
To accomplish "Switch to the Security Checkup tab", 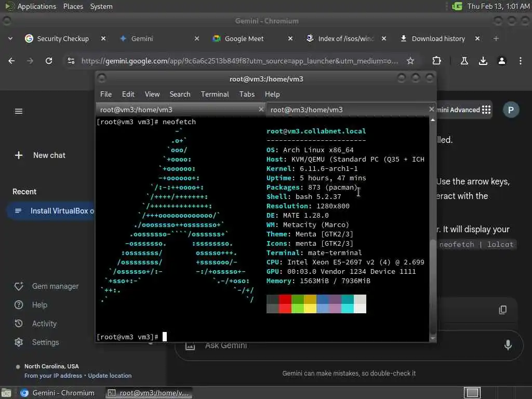I will click(63, 38).
